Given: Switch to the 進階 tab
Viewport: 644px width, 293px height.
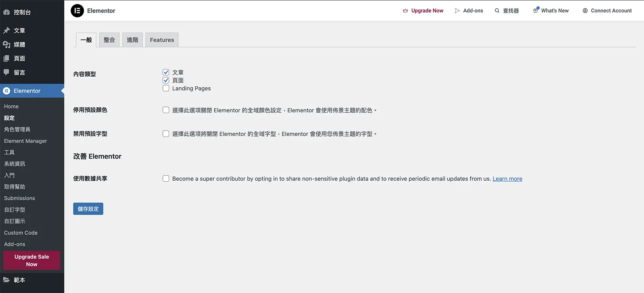Looking at the screenshot, I should [133, 40].
